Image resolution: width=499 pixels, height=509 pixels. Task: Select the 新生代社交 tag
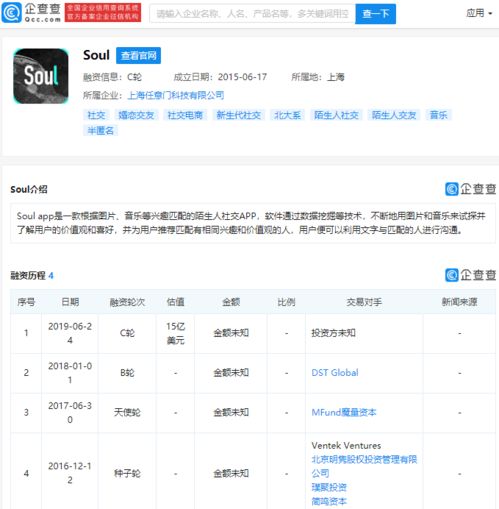tap(238, 115)
